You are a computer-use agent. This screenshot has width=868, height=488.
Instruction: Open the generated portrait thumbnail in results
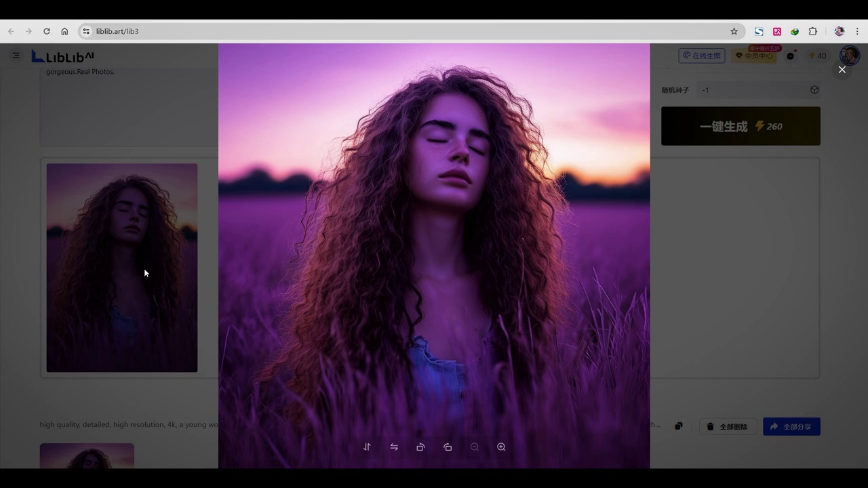tap(122, 268)
